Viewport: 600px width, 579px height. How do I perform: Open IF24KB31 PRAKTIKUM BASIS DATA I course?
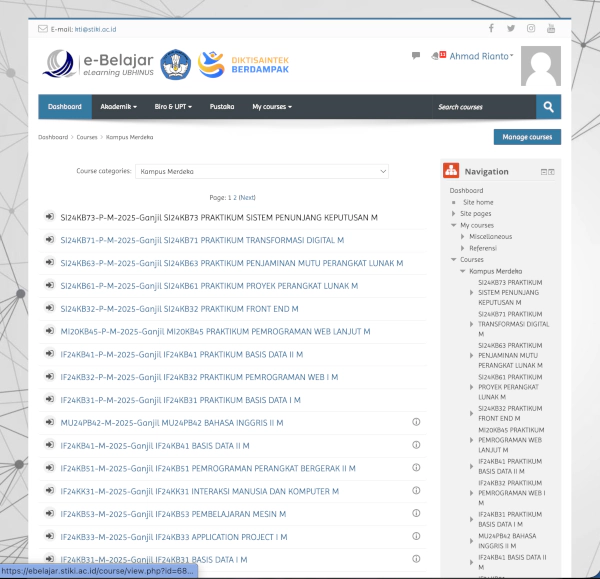click(180, 400)
